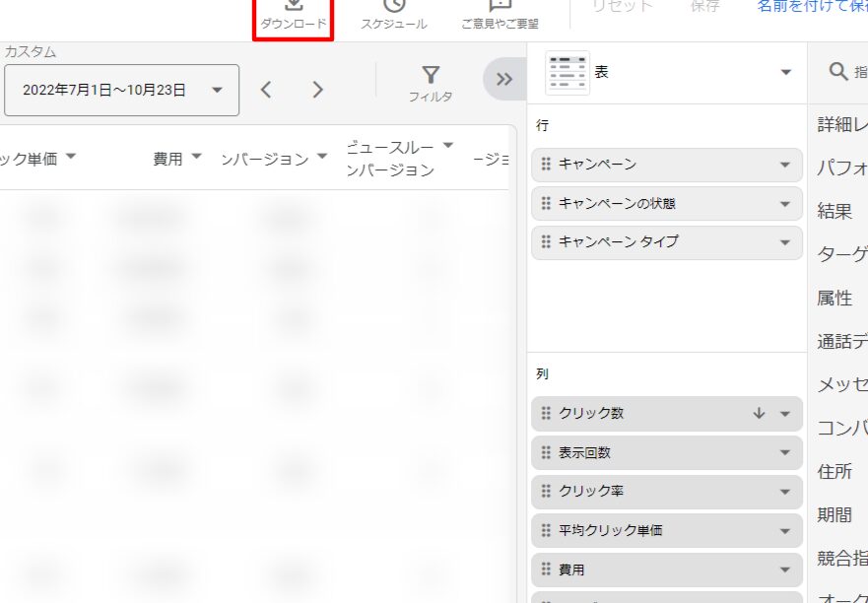This screenshot has height=603, width=868.
Task: Click the リセット reset button
Action: 622,6
